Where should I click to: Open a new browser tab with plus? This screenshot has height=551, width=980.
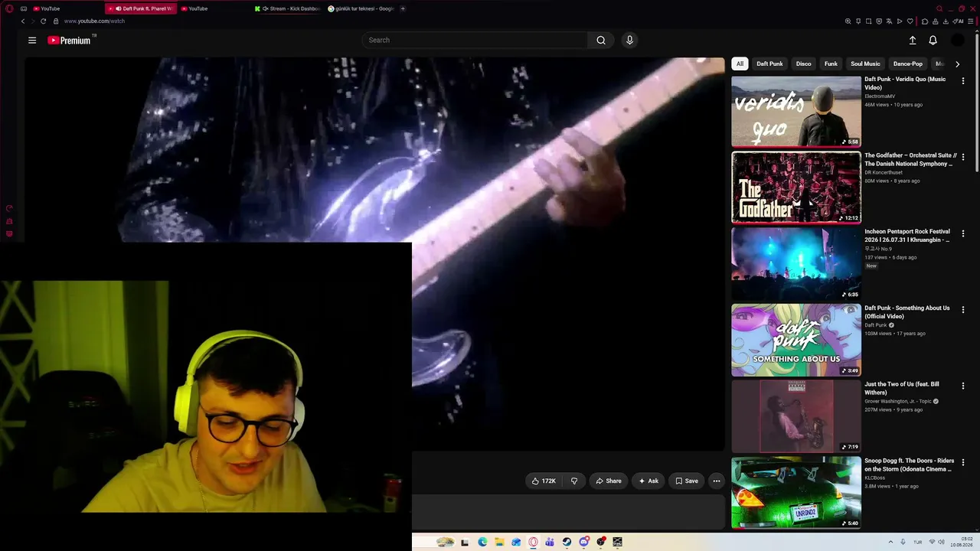[x=403, y=8]
